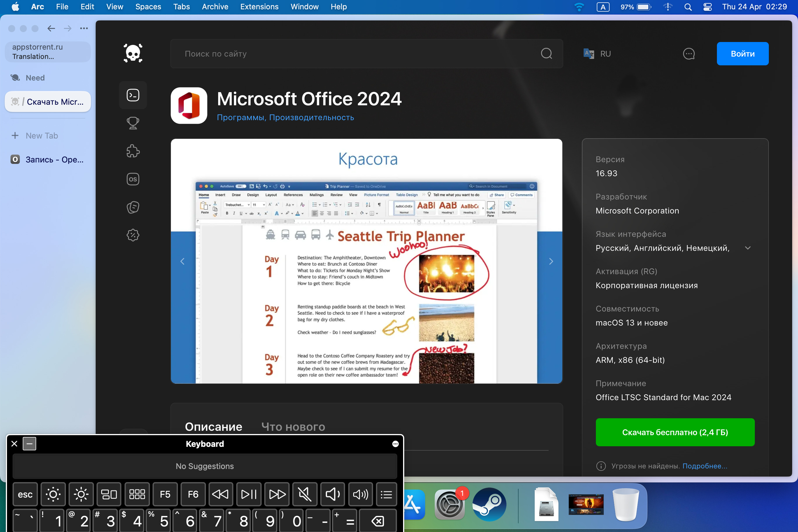Click the Поиск по сайту input field

[356, 54]
